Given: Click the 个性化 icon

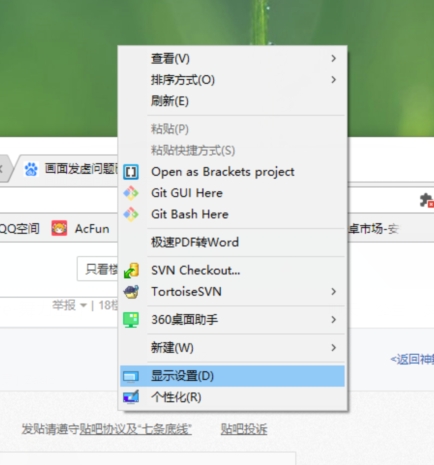Looking at the screenshot, I should (x=131, y=397).
